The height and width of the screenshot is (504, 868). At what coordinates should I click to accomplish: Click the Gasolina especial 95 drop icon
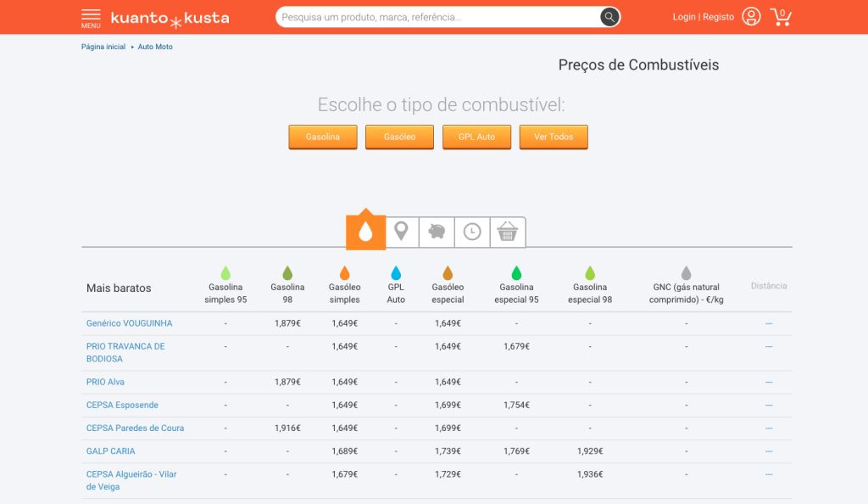[x=516, y=273]
